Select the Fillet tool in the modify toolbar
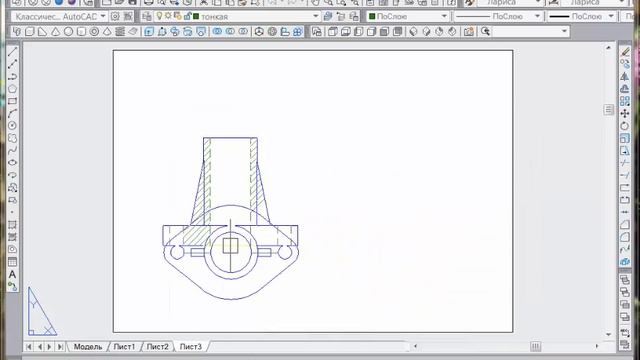Viewport: 640px width, 360px height. tap(625, 237)
